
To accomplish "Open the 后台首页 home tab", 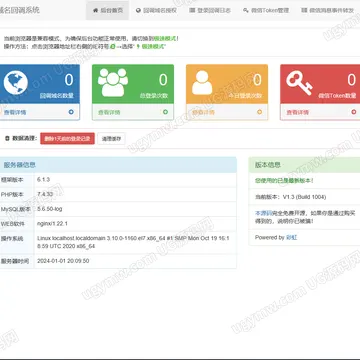I will (107, 10).
